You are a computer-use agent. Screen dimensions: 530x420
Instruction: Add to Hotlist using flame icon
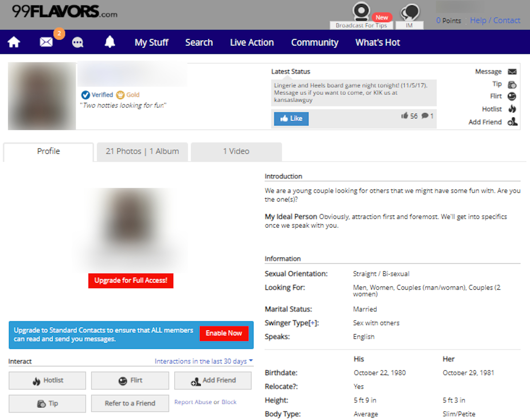pos(512,109)
